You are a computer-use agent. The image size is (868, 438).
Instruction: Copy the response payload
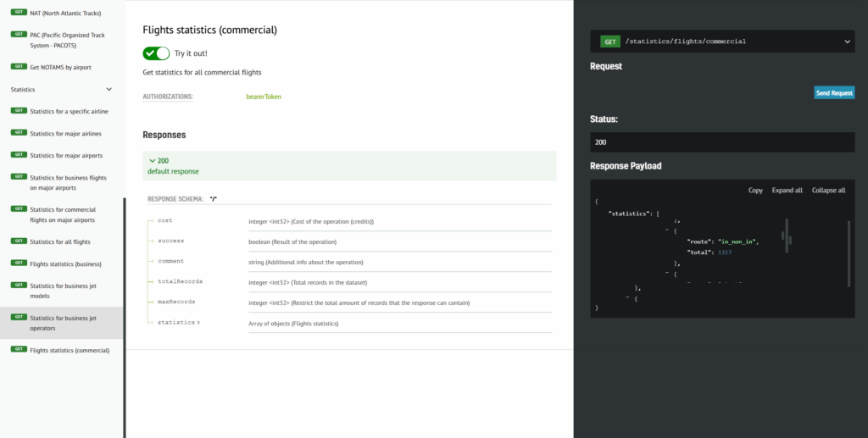[755, 191]
